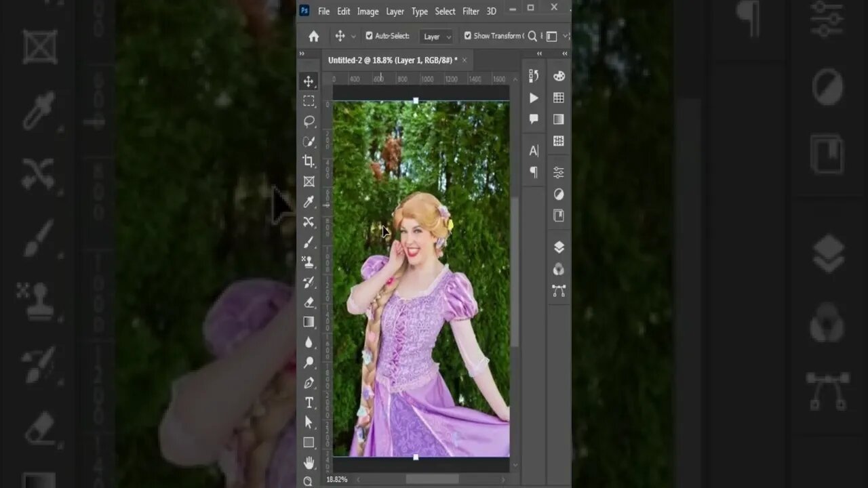Open the Adjustments panel icon

559,195
